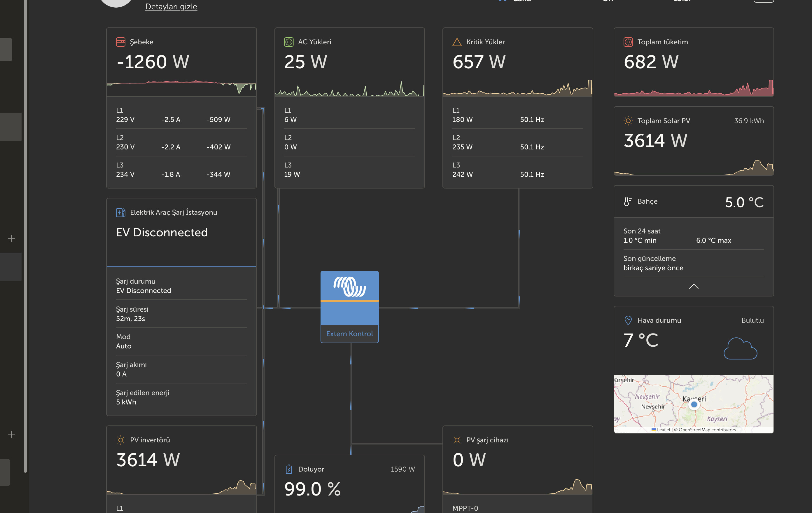Image resolution: width=812 pixels, height=513 pixels.
Task: Open the Leaflet link on map
Action: click(663, 430)
